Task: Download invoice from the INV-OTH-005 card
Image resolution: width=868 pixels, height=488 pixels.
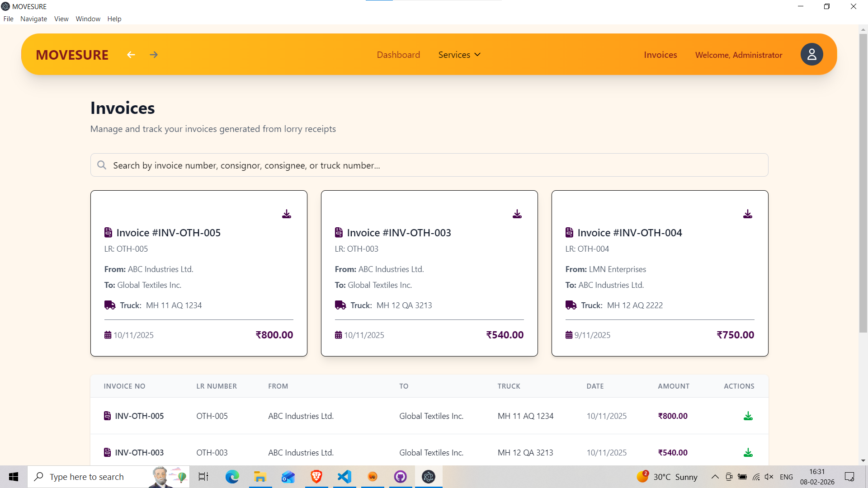Action: (x=287, y=214)
